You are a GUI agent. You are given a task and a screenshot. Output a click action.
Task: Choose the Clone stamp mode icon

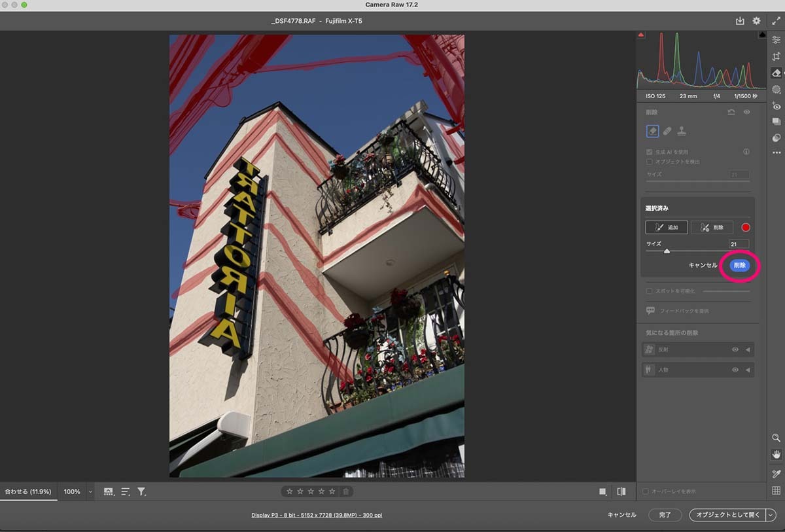(x=682, y=131)
